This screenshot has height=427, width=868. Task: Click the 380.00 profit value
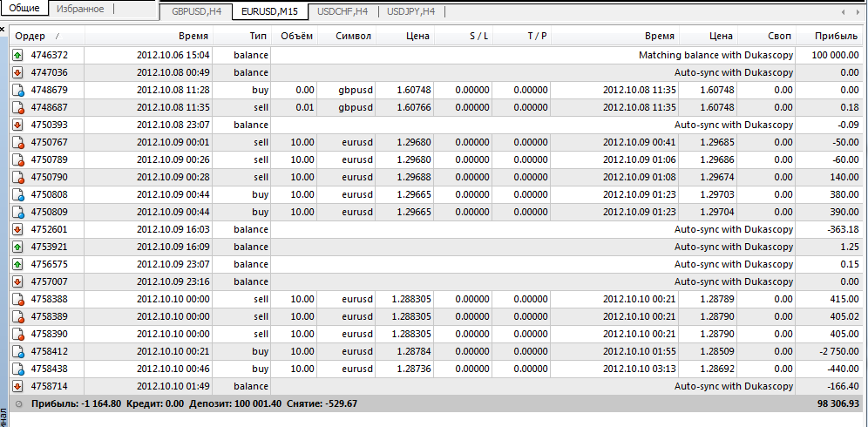[845, 195]
